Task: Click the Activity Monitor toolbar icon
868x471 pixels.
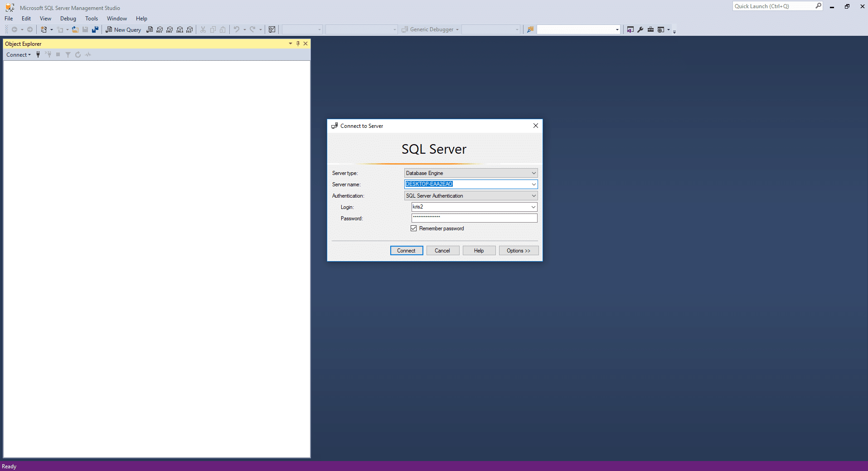Action: (272, 29)
